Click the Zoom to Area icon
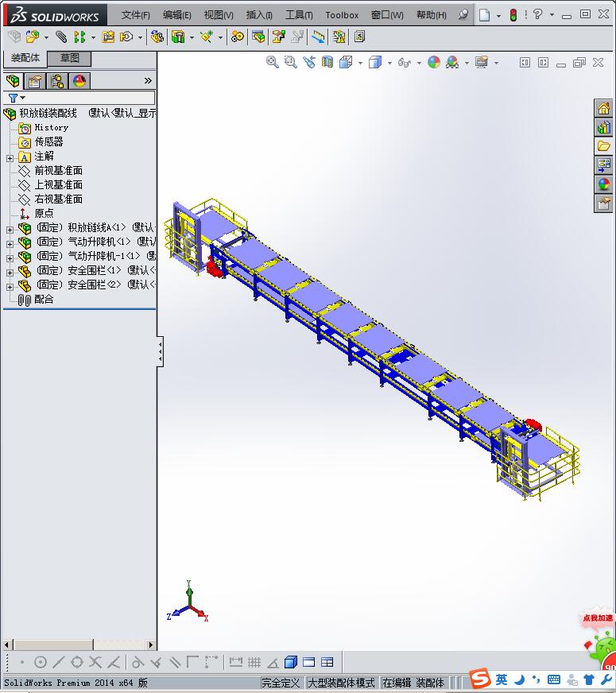 coord(290,62)
